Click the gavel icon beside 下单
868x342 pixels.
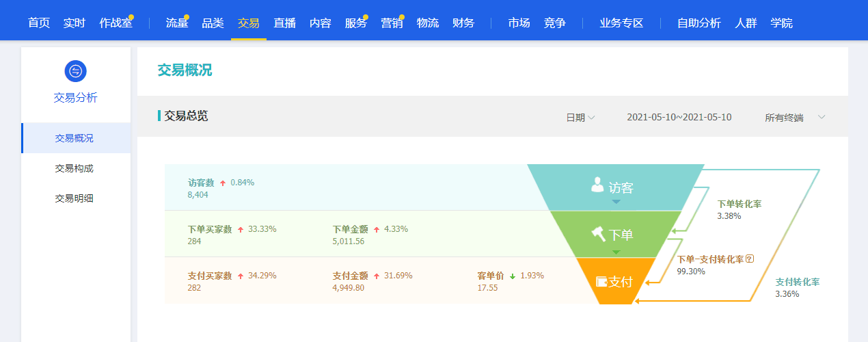pos(599,234)
